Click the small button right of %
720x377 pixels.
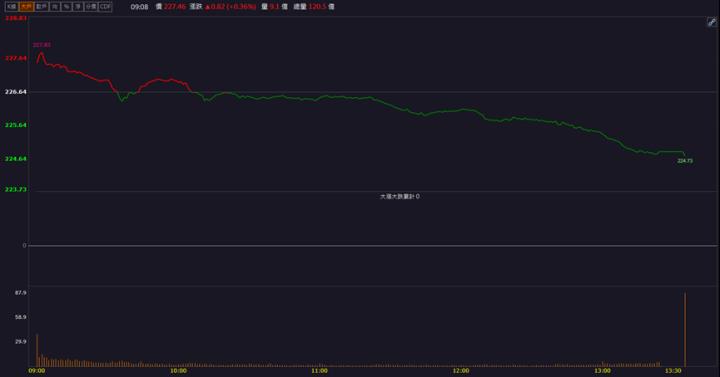(78, 6)
